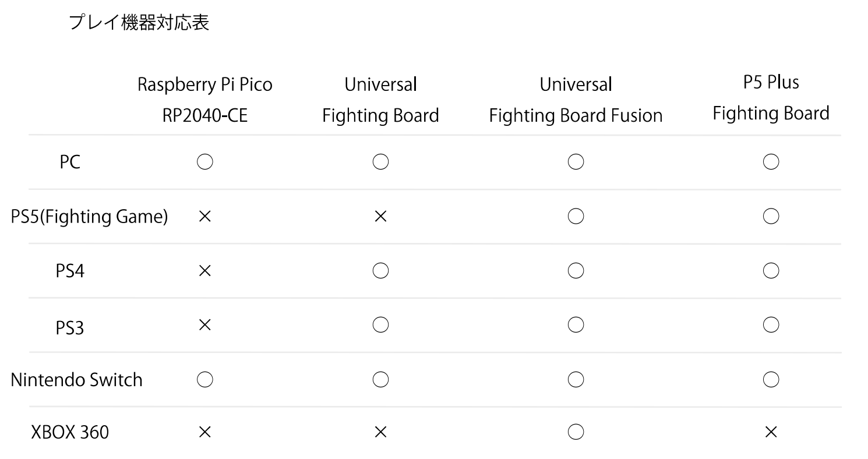Select the Universal Fighting Board Fusion header
The width and height of the screenshot is (868, 459).
click(576, 100)
